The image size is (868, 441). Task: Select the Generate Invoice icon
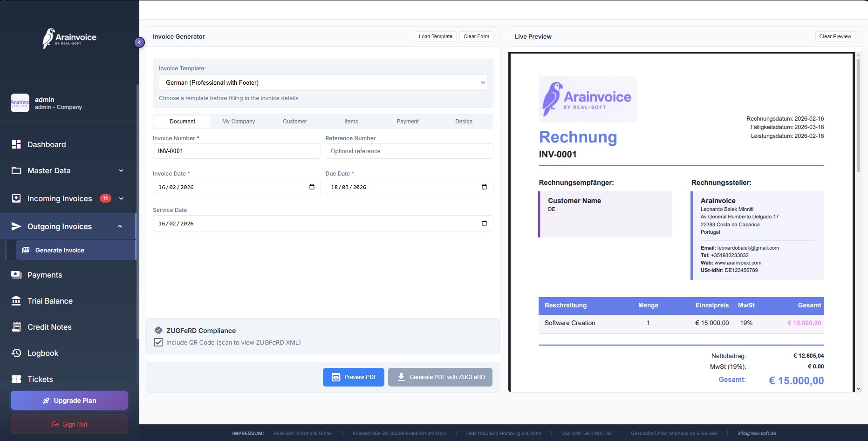pyautogui.click(x=25, y=250)
